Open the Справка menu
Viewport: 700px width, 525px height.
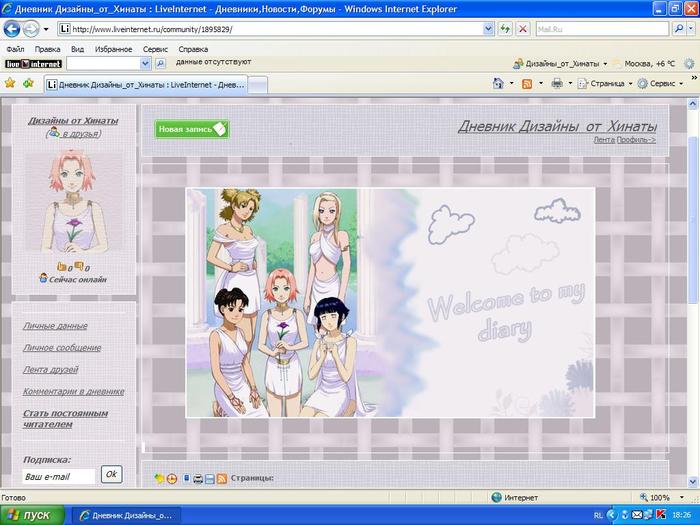(193, 49)
